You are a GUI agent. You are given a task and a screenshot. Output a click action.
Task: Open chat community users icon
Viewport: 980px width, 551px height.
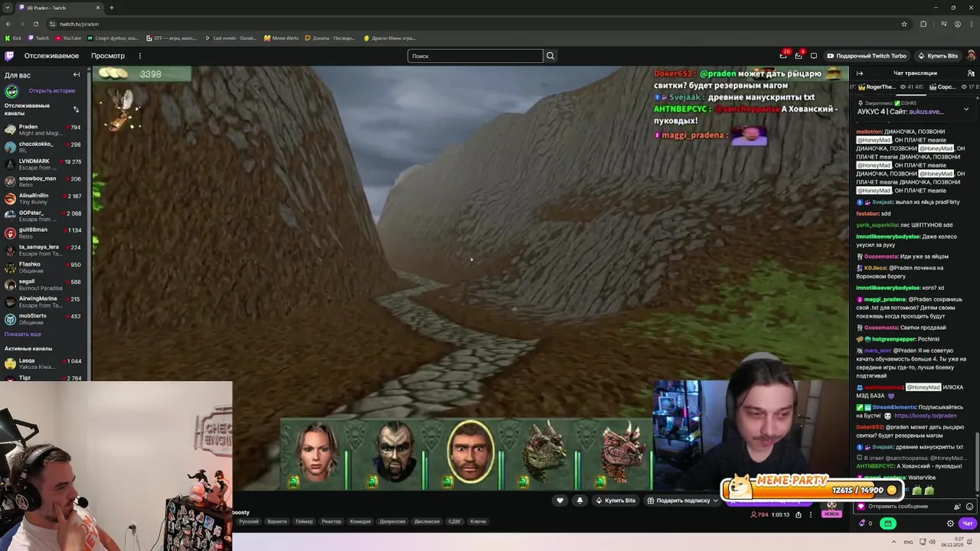(971, 73)
